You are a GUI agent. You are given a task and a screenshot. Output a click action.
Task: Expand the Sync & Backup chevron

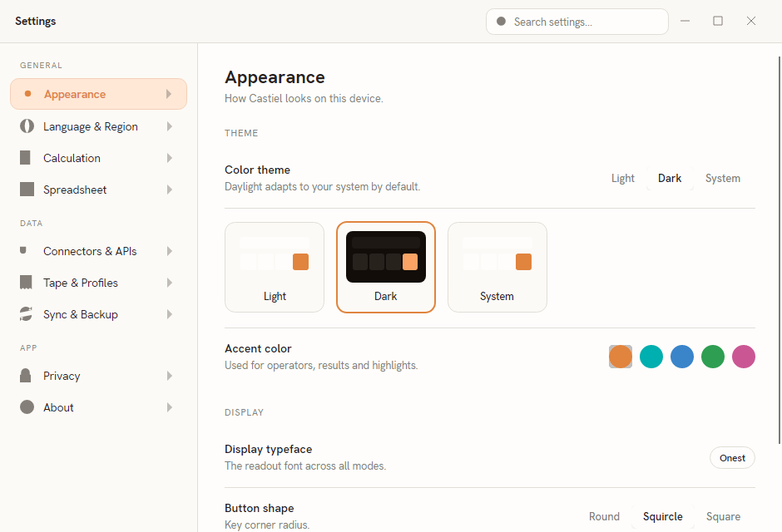coord(170,314)
